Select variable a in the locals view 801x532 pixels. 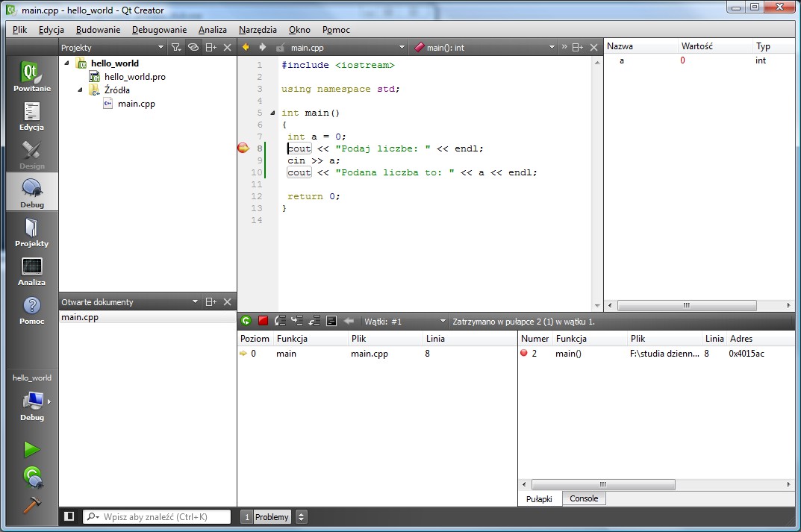pos(699,60)
